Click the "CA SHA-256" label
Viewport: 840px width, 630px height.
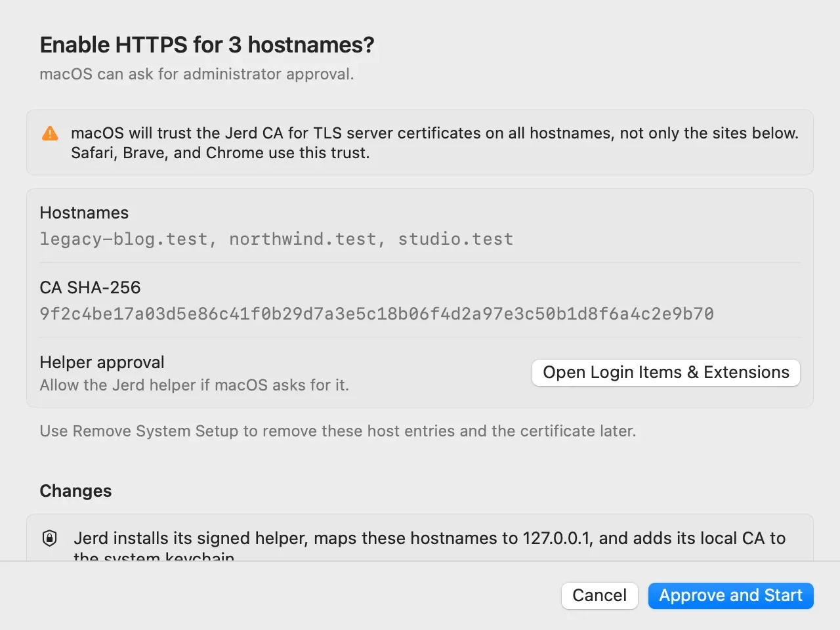pyautogui.click(x=90, y=287)
